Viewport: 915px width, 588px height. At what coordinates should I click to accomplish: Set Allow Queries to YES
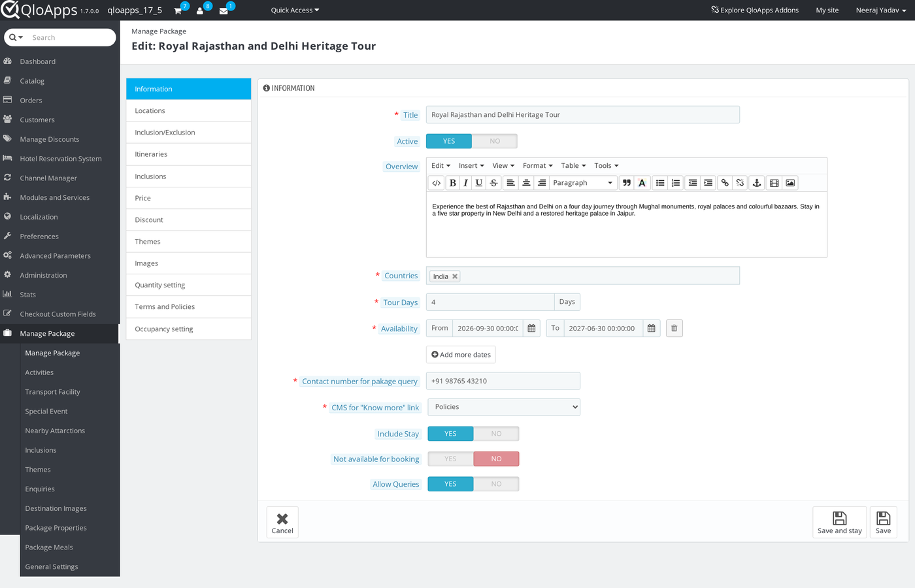click(x=450, y=484)
